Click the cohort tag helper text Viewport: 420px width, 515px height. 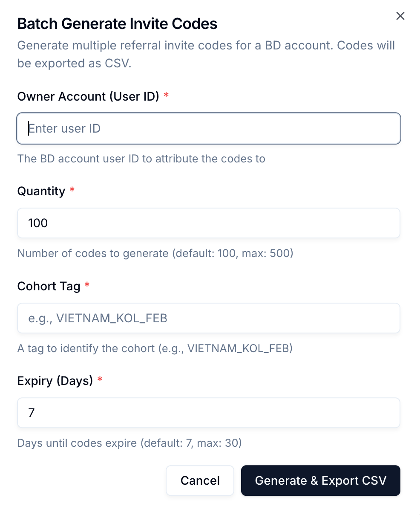[x=155, y=349]
